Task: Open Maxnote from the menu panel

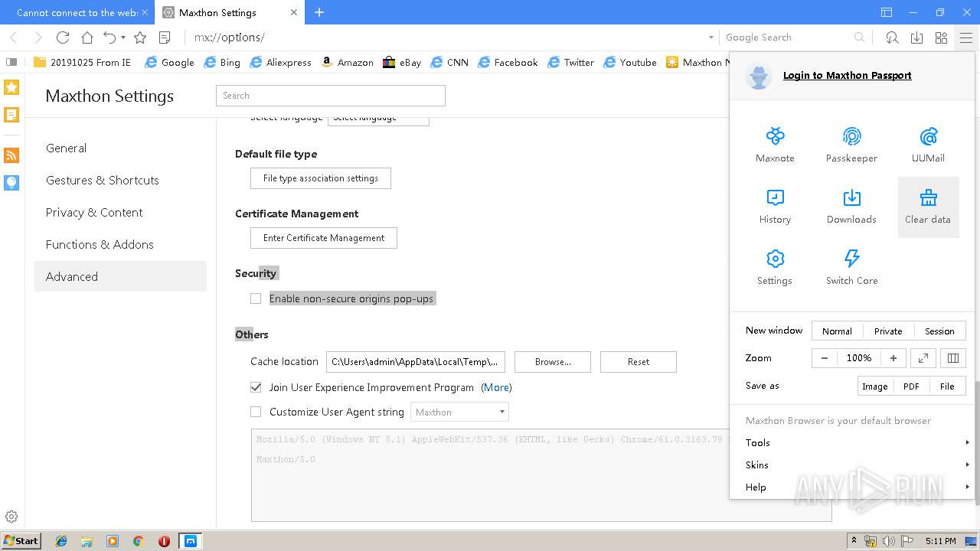Action: click(x=775, y=145)
